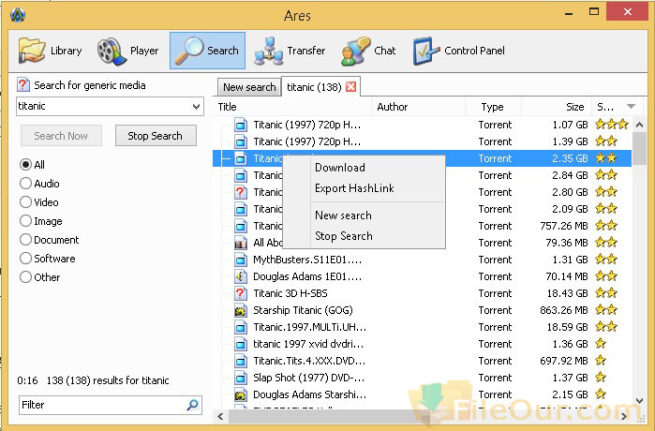Screen dimensions: 655x431
Task: Click icon of MythBusters.S11E01 row
Action: tap(241, 260)
